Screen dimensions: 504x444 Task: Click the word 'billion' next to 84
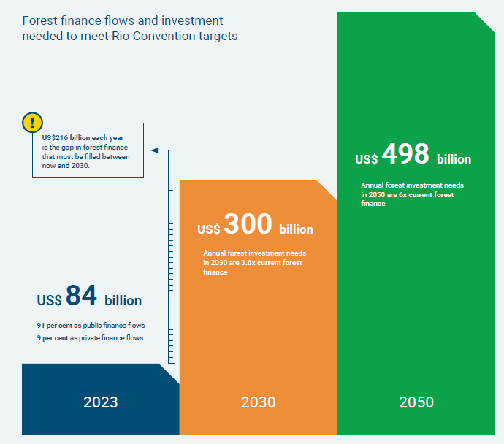123,301
